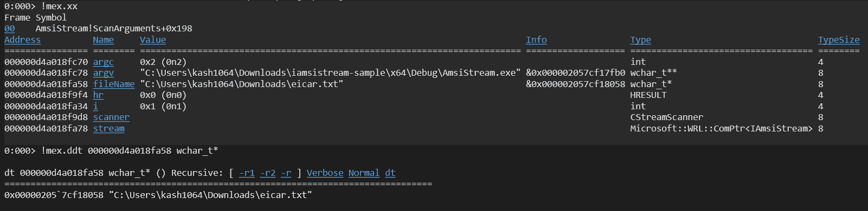Open the i variable link
This screenshot has height=211, width=868.
[x=95, y=107]
